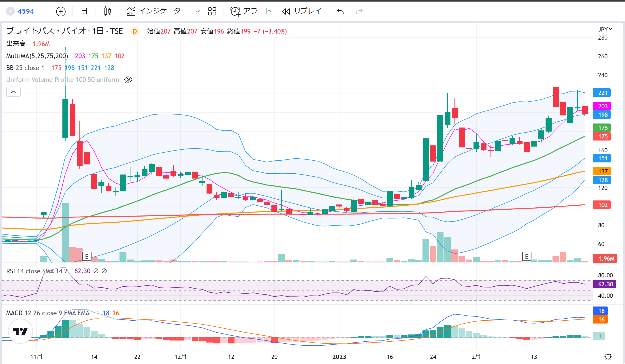The width and height of the screenshot is (625, 364).
Task: Click the 62.30 RSI value label
Action: [604, 284]
